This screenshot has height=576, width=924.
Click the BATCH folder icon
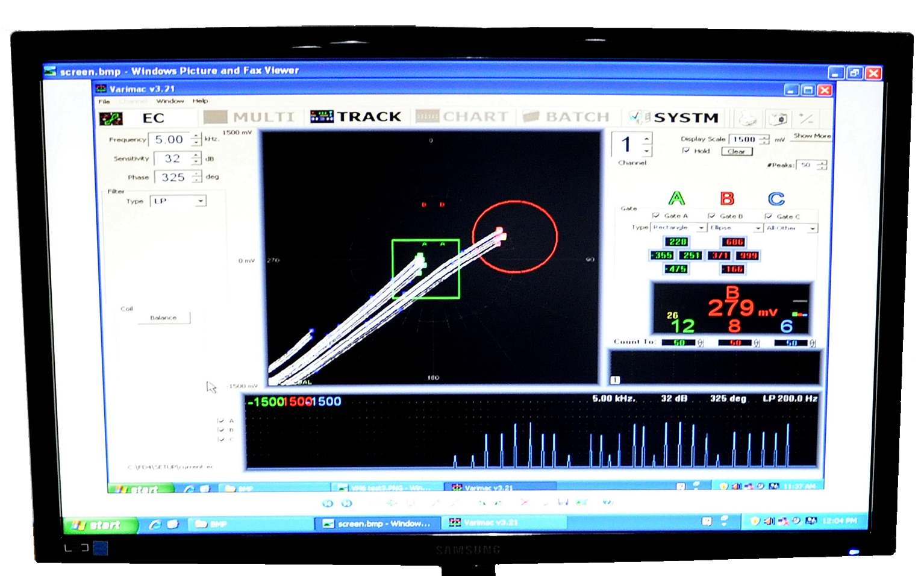pos(531,117)
